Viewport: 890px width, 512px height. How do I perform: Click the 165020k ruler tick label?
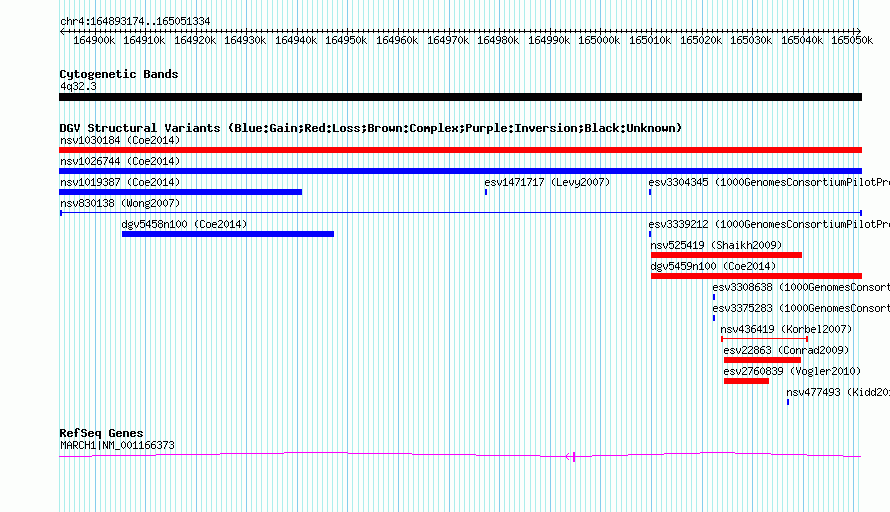(701, 40)
